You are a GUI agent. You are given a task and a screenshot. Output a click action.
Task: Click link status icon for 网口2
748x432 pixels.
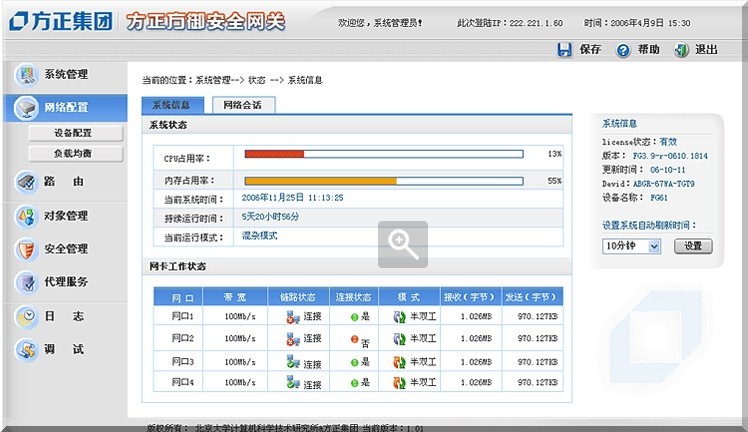click(292, 339)
